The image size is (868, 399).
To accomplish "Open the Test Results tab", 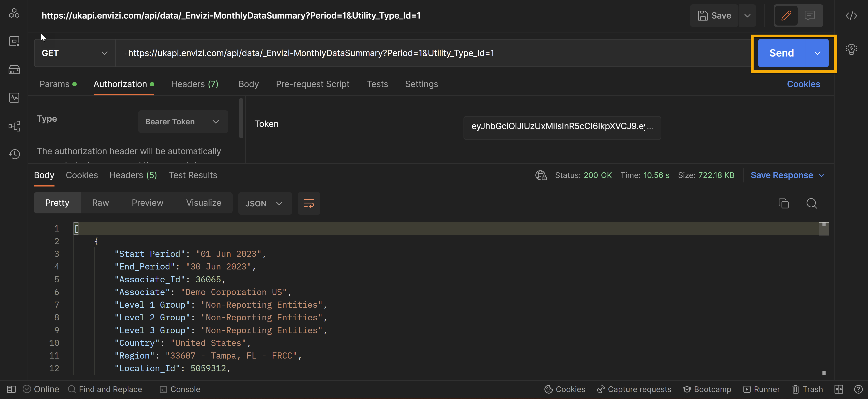I will click(x=193, y=175).
